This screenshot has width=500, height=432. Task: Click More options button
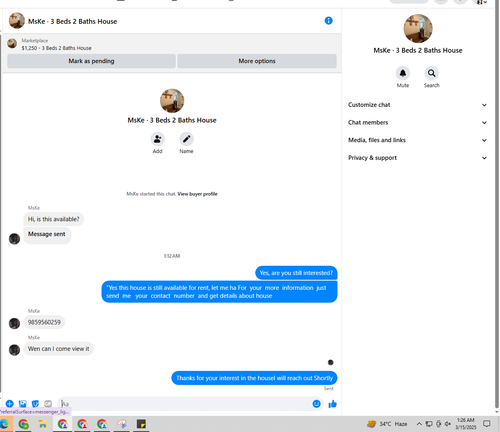coord(257,61)
